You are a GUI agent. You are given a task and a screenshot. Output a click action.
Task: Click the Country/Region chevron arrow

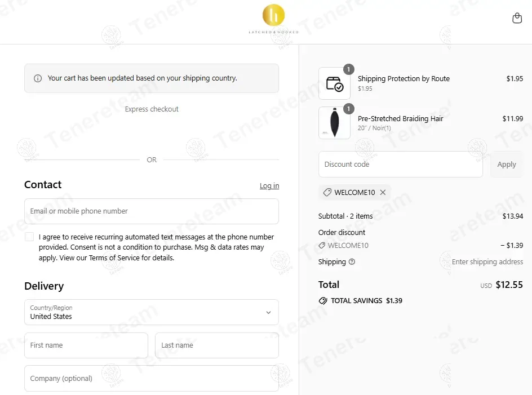[x=268, y=313]
